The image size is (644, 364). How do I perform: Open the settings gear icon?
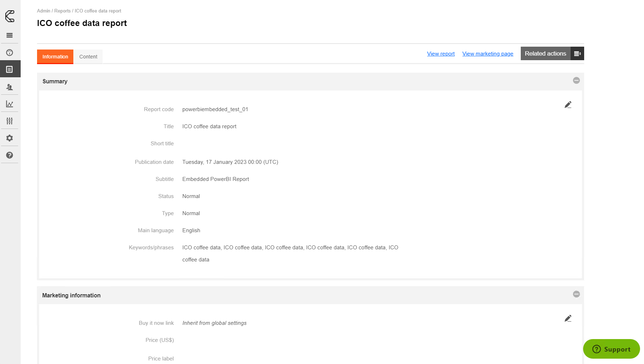tap(10, 138)
